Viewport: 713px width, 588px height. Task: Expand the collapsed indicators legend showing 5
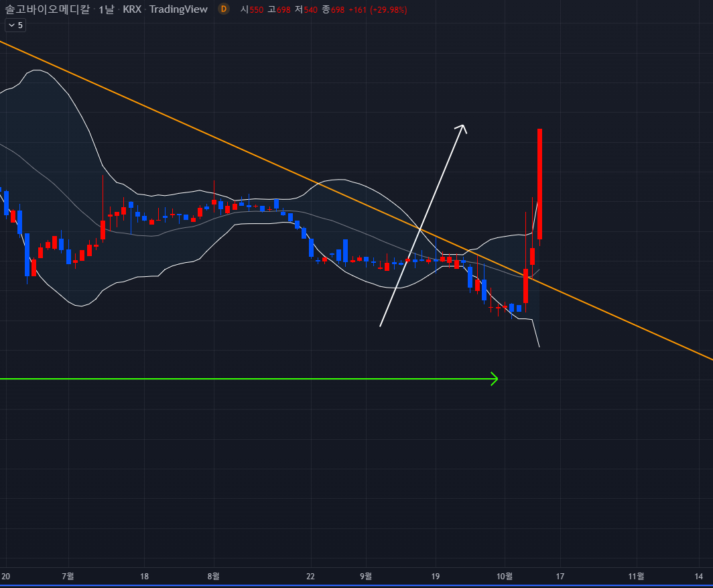coord(15,25)
